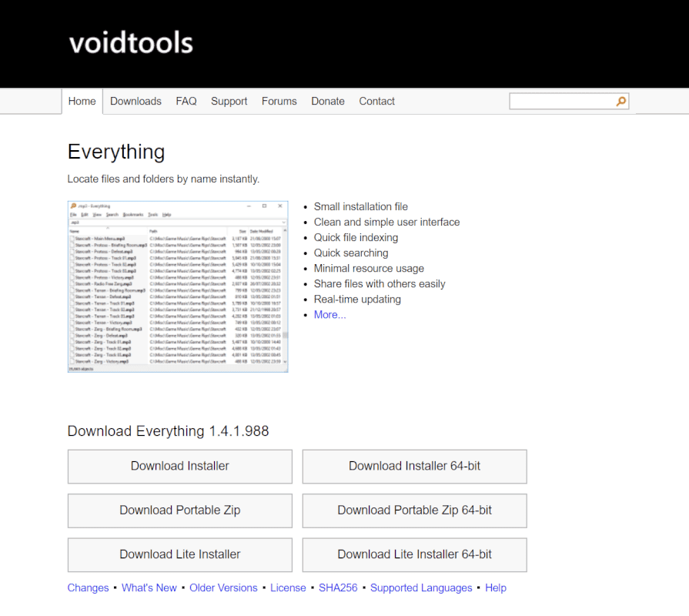Browse the Older Versions link
689x616 pixels.
coord(223,588)
